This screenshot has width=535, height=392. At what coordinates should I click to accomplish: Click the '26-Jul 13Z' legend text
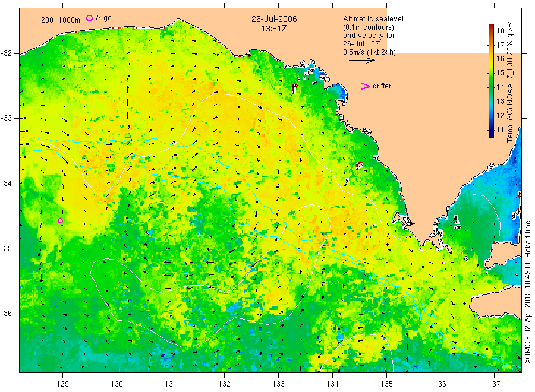coord(361,44)
